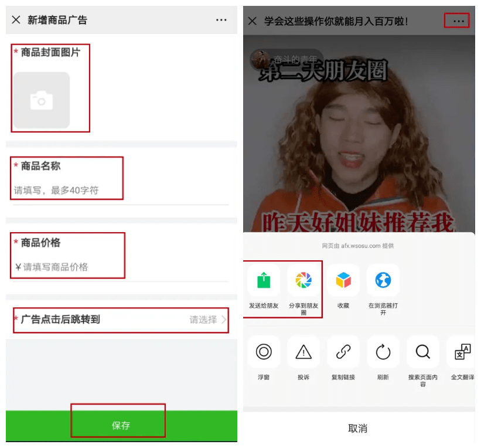This screenshot has height=448, width=481.
Task: Close the 新增商品广告 page with X
Action: pos(16,20)
